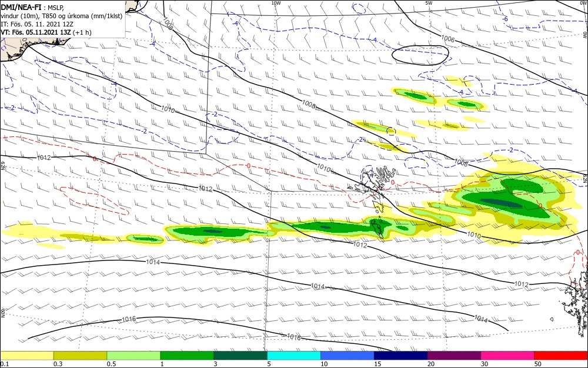Pick the cyan 5 mm legend swatch
Viewport: 588px width, 368px height.
pos(294,356)
